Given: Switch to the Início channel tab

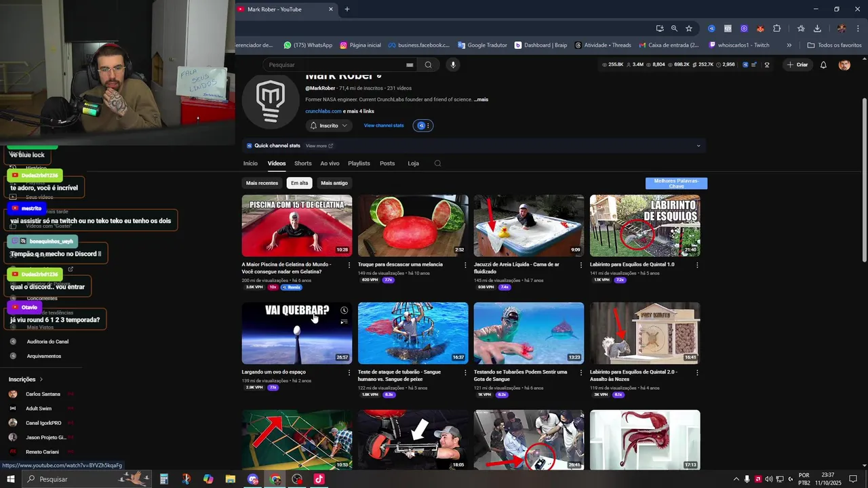Looking at the screenshot, I should 250,163.
